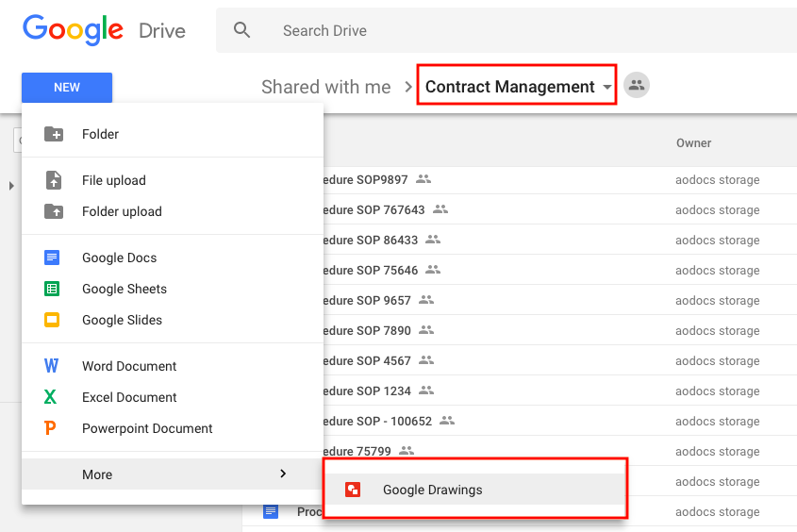This screenshot has height=532, width=797.
Task: Click shared icon next to SOP 86433
Action: pos(433,239)
